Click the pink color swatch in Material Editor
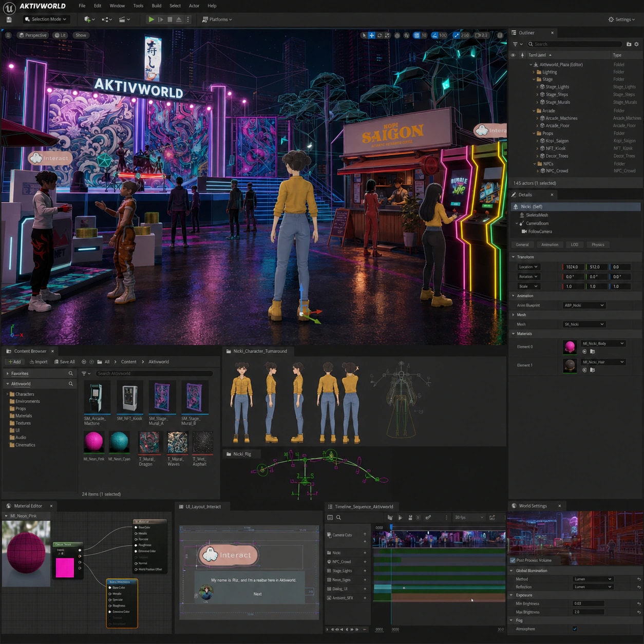This screenshot has width=644, height=644. (65, 568)
